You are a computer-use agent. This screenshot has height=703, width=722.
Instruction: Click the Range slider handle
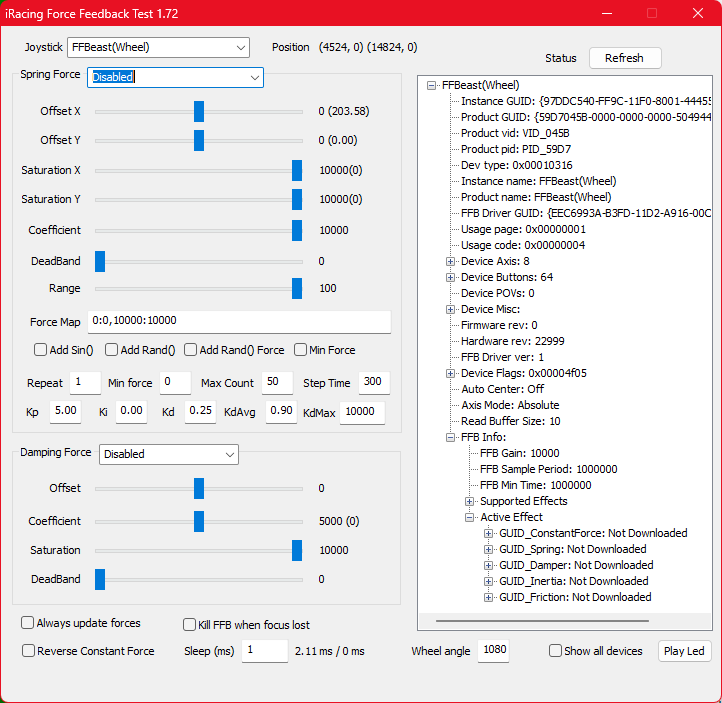pos(297,288)
